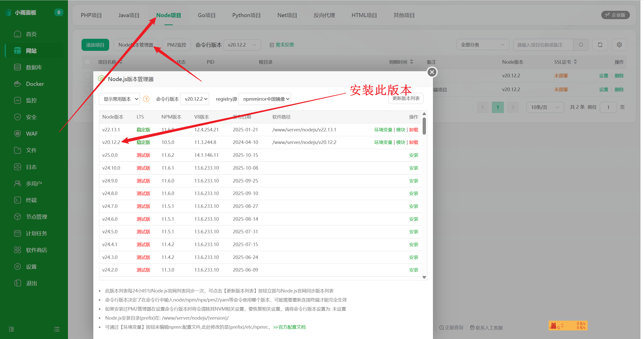Click the WAF globe icon in sidebar
This screenshot has width=644, height=339.
pos(17,134)
